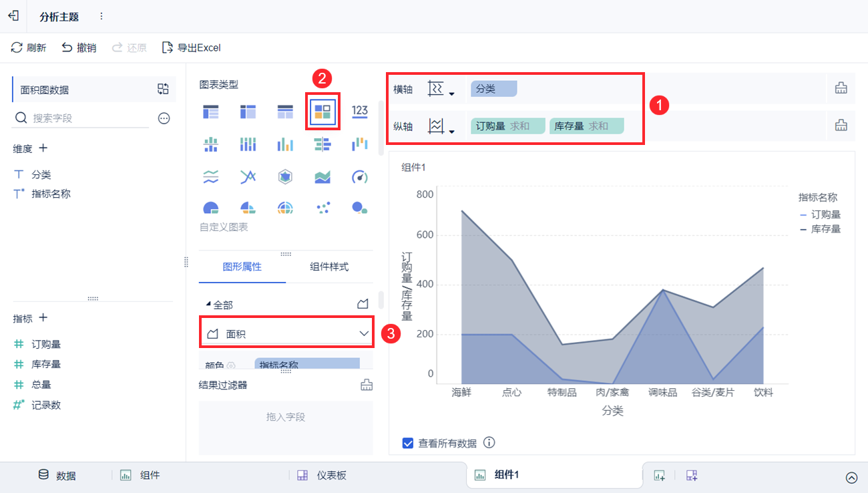
Task: Click the ellipsis icon next to field search
Action: coord(164,118)
